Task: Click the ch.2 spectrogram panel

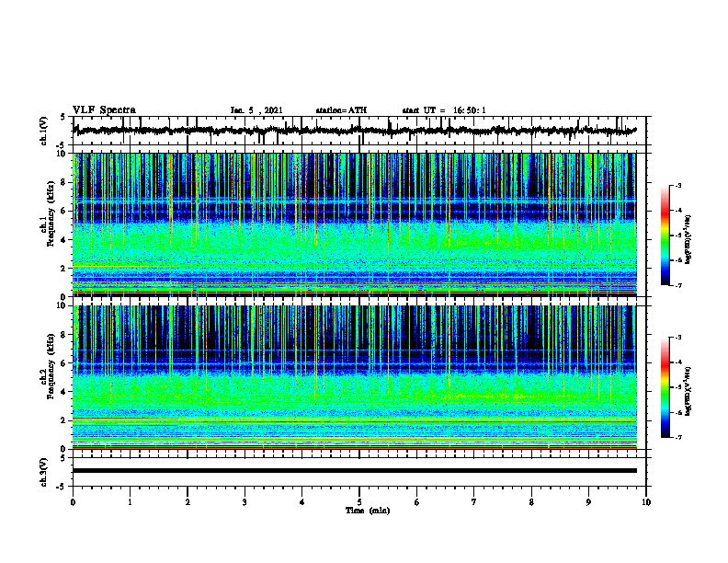Action: click(x=354, y=377)
